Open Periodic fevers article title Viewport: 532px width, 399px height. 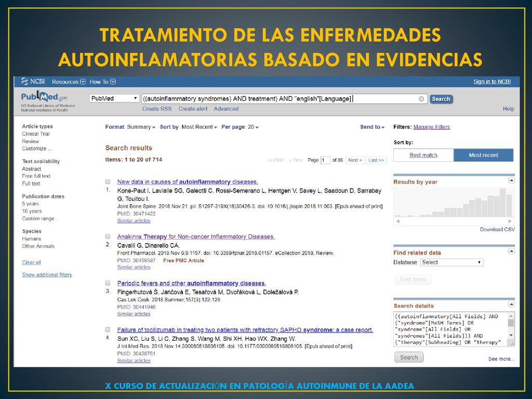point(192,283)
